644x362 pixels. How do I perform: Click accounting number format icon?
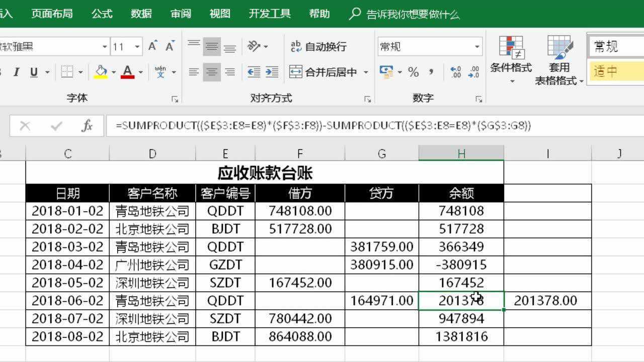(386, 72)
